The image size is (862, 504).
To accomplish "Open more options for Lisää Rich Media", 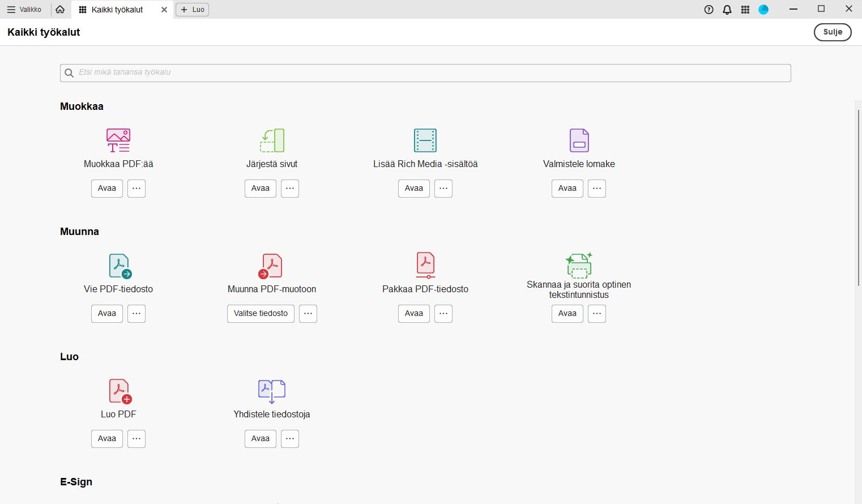I will 443,189.
